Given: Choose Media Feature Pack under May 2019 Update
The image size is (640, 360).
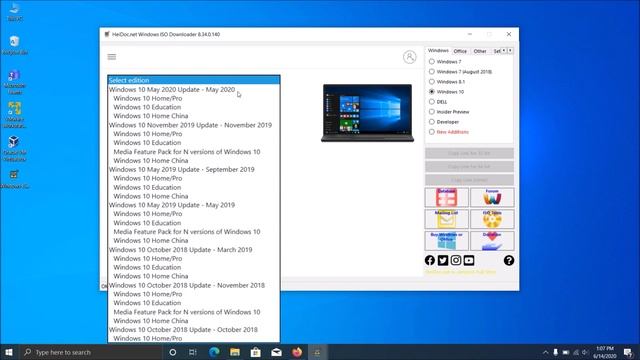Looking at the screenshot, I should (194, 231).
